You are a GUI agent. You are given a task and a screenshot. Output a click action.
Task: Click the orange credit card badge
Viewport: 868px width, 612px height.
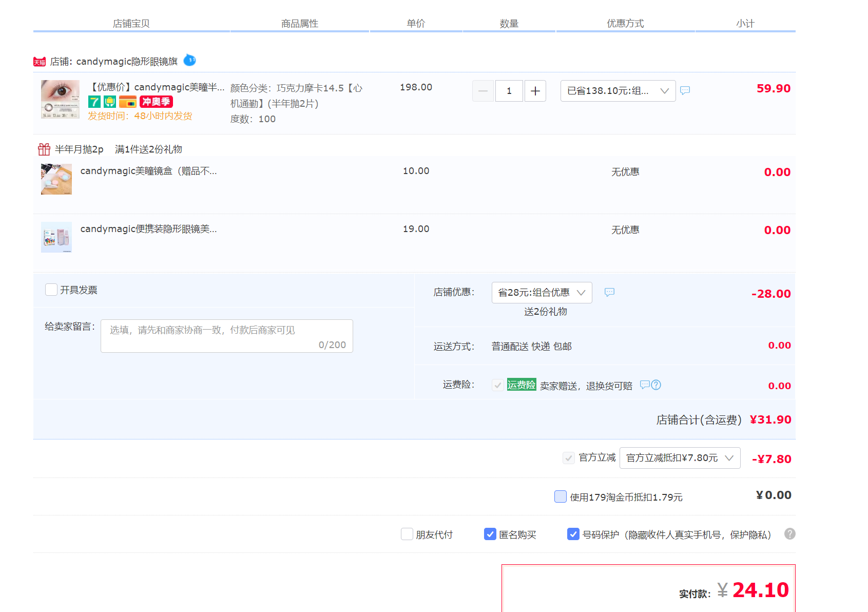[x=128, y=102]
